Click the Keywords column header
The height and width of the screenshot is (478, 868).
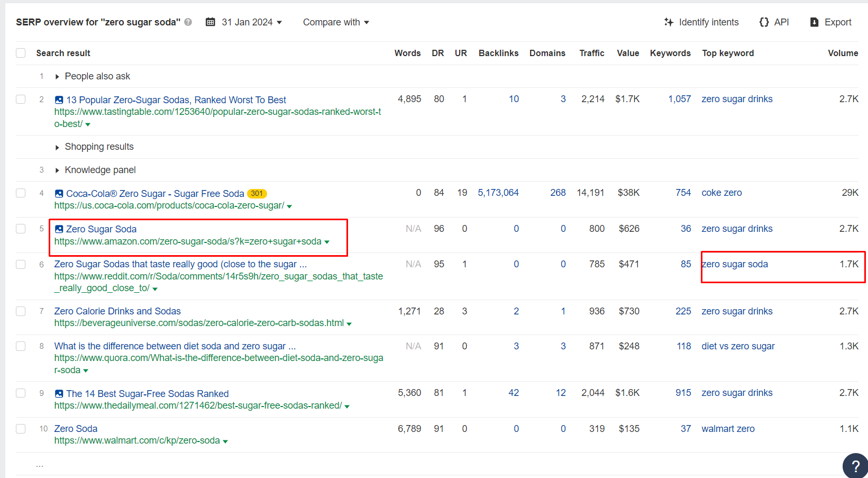(670, 53)
